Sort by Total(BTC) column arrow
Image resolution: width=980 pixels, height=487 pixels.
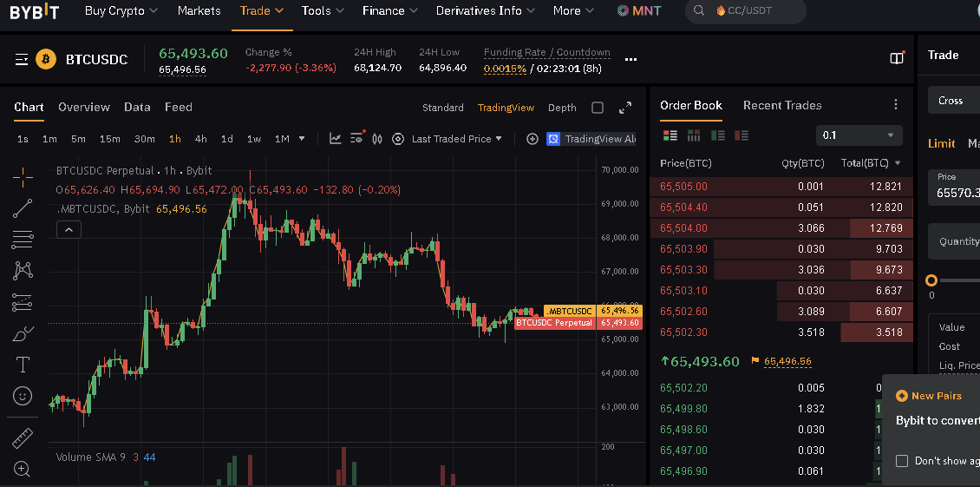pyautogui.click(x=898, y=163)
